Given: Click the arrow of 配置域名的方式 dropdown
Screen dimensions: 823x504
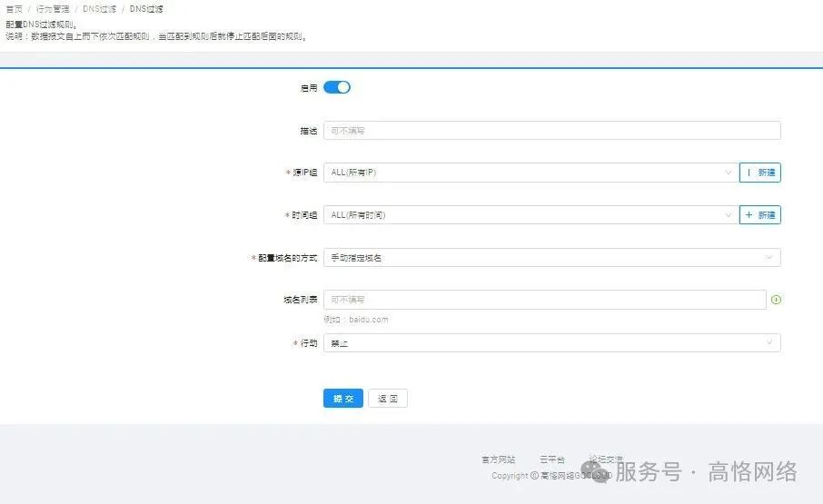Looking at the screenshot, I should [x=768, y=258].
